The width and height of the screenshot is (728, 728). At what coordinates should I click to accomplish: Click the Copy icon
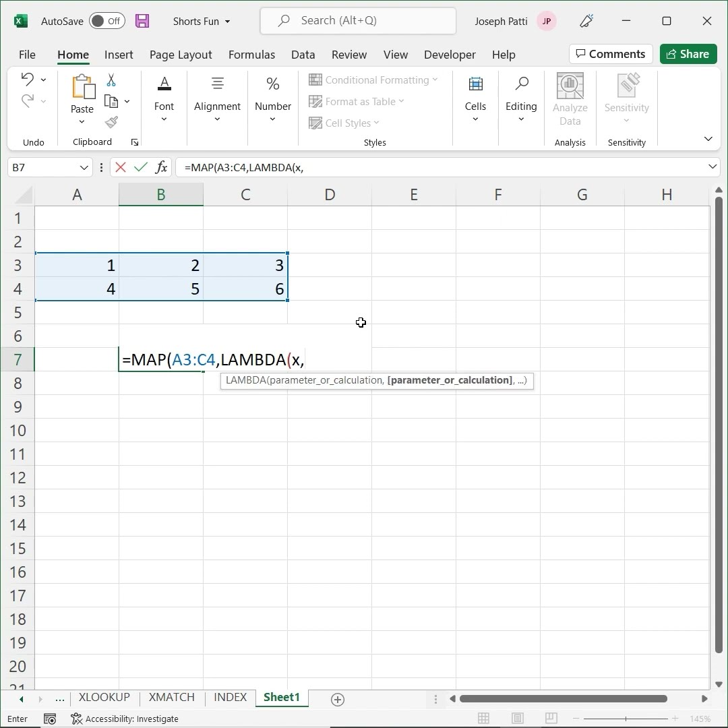(x=111, y=101)
